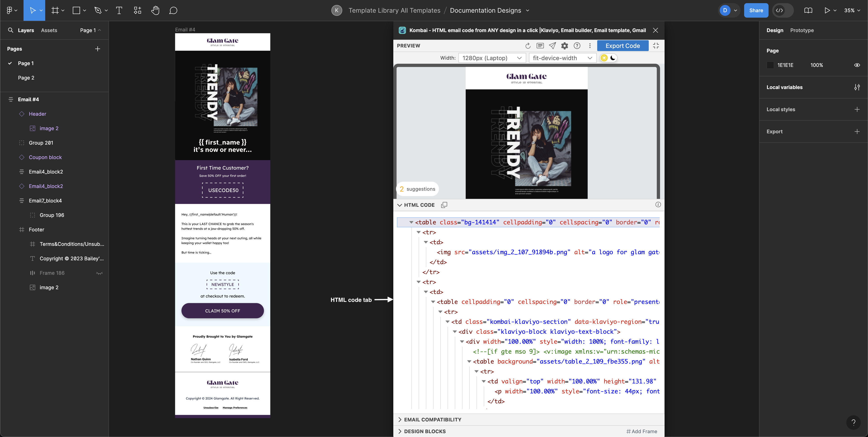Image resolution: width=868 pixels, height=437 pixels.
Task: Toggle page background color visibility eye
Action: pyautogui.click(x=857, y=65)
